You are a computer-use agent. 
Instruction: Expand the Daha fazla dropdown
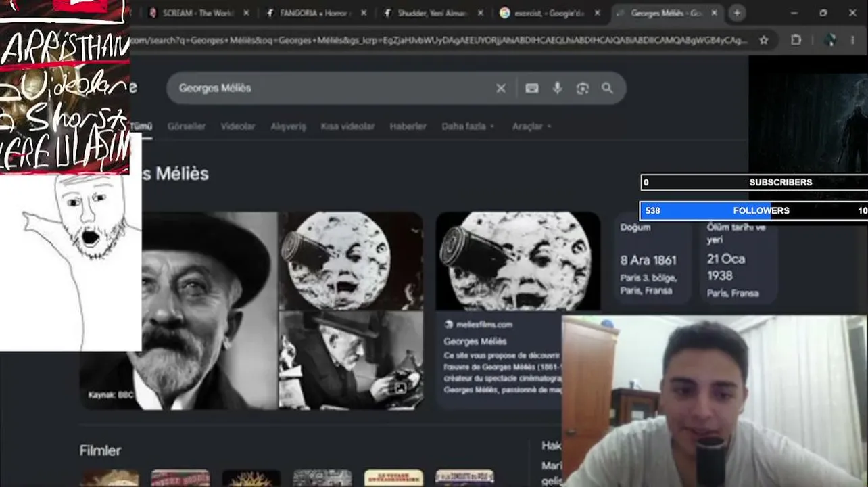(468, 126)
